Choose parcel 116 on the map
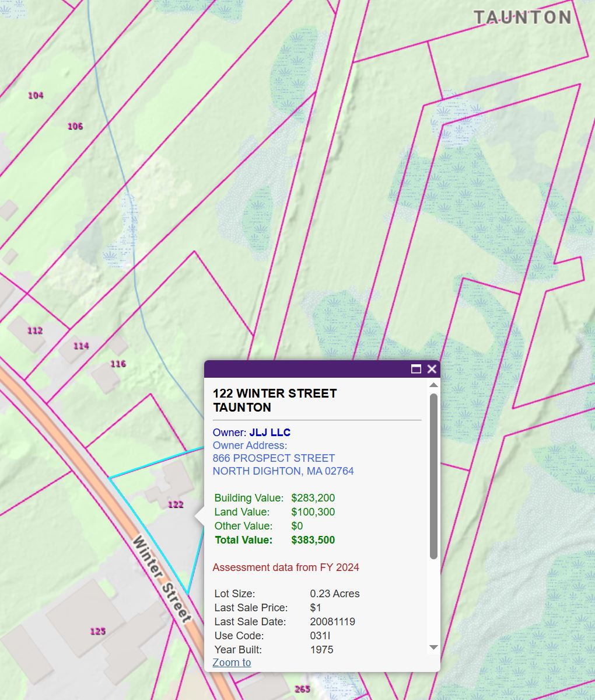 click(x=118, y=364)
